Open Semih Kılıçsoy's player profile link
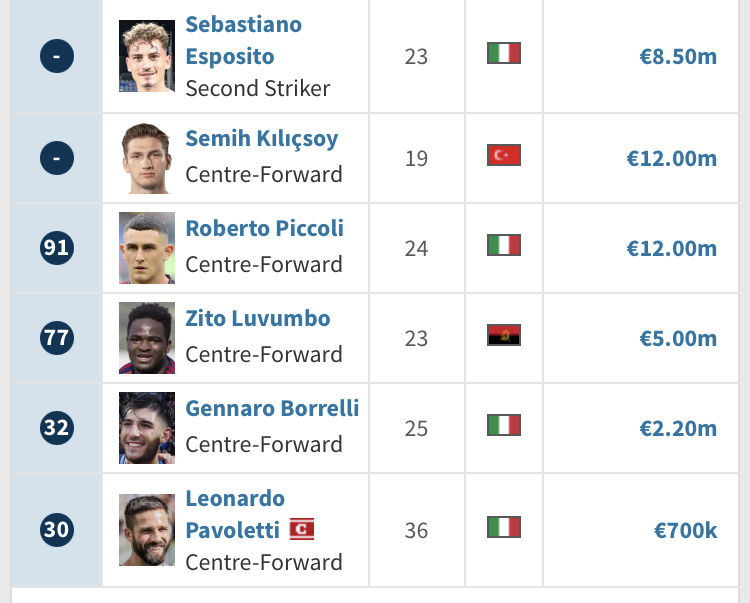 point(262,139)
